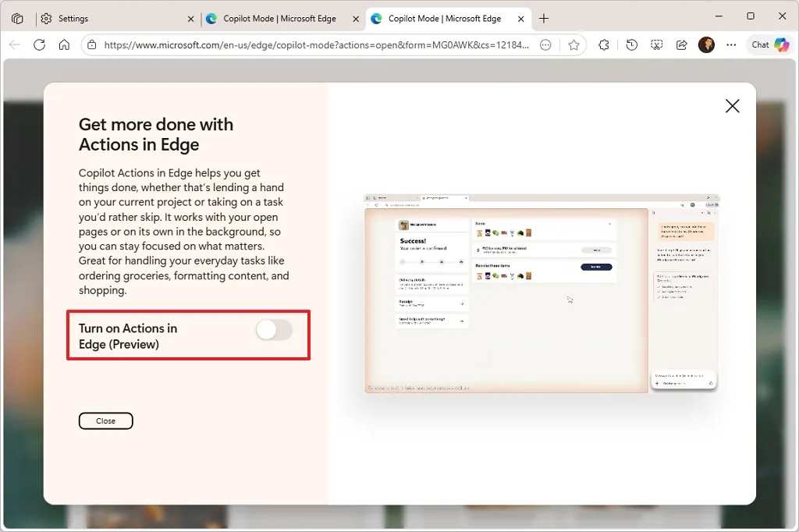Select the first Copilot Mode tab
Screen dimensions: 799x532
[x=277, y=18]
